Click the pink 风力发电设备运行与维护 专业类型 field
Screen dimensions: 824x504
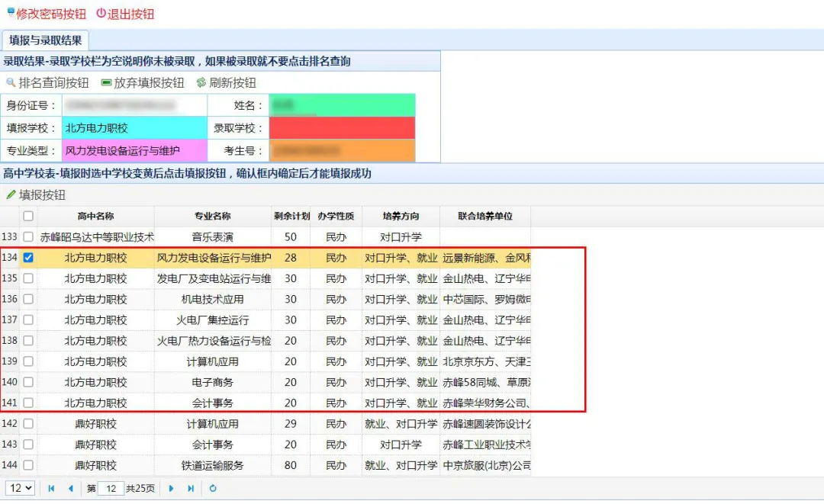tap(134, 151)
